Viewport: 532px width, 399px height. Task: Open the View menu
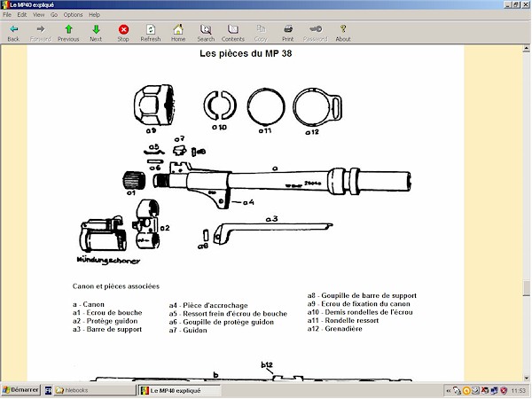(39, 14)
